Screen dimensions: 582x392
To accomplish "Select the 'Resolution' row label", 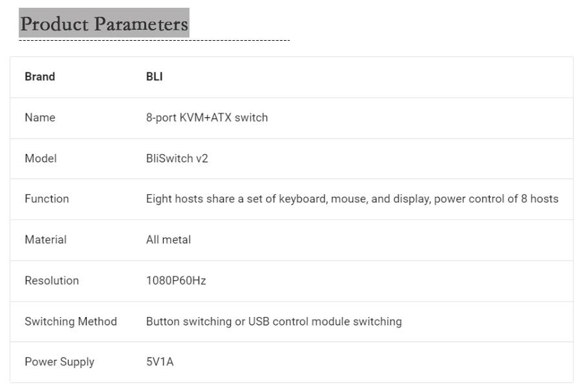I will [x=52, y=281].
